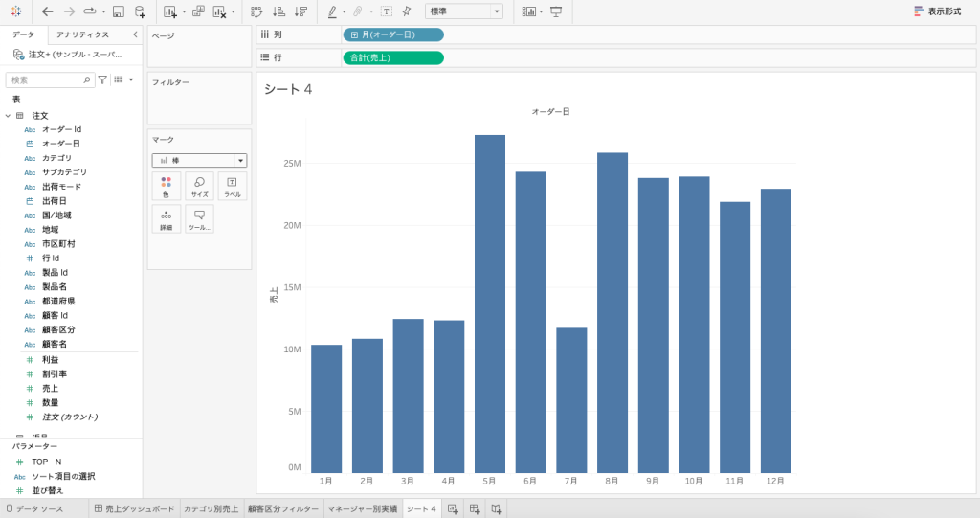Switch to the アナリティクス tab

coord(82,34)
